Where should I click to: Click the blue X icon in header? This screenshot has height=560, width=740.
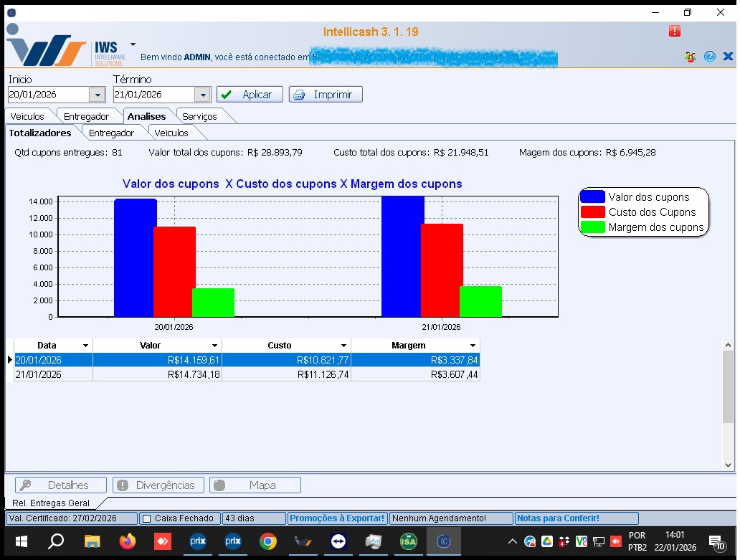(x=728, y=57)
